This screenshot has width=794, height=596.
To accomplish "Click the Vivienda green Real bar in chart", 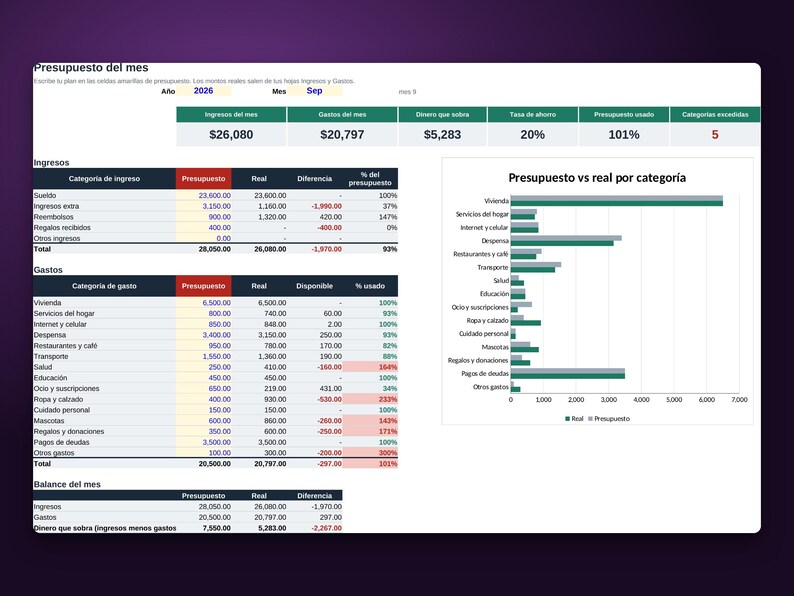I will (x=617, y=204).
